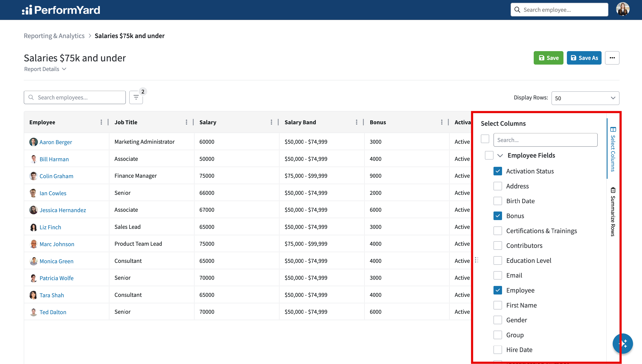
Task: Open Ian Cowles's profile link
Action: pos(53,193)
